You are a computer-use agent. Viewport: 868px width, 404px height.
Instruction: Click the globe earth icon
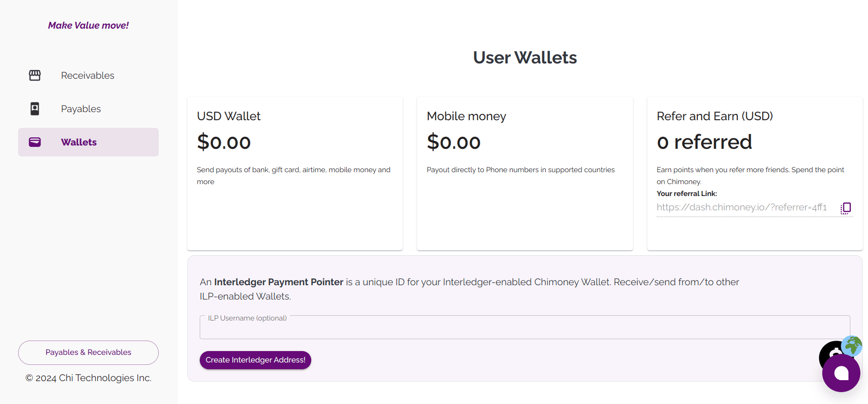point(852,346)
